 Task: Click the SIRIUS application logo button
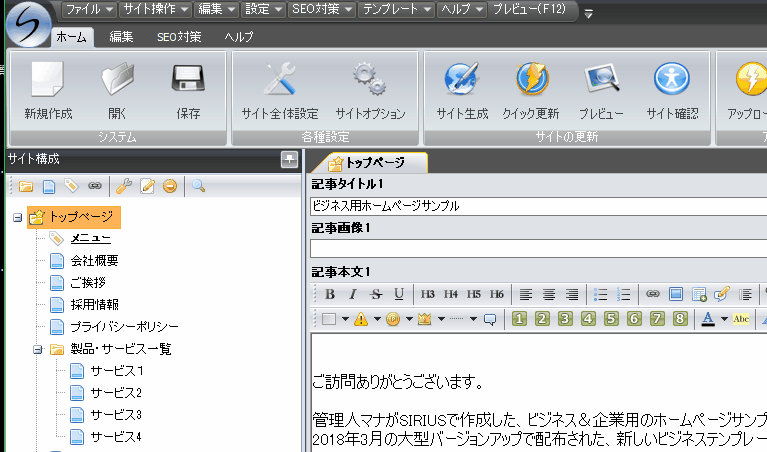pos(28,23)
